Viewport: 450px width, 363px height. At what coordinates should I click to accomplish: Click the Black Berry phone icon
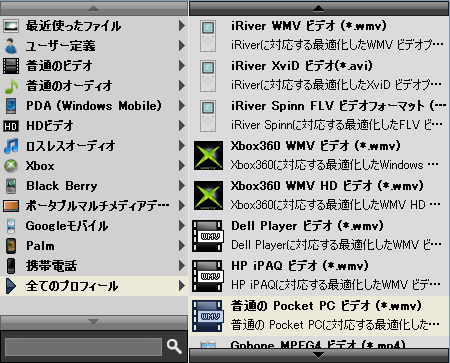pyautogui.click(x=11, y=186)
